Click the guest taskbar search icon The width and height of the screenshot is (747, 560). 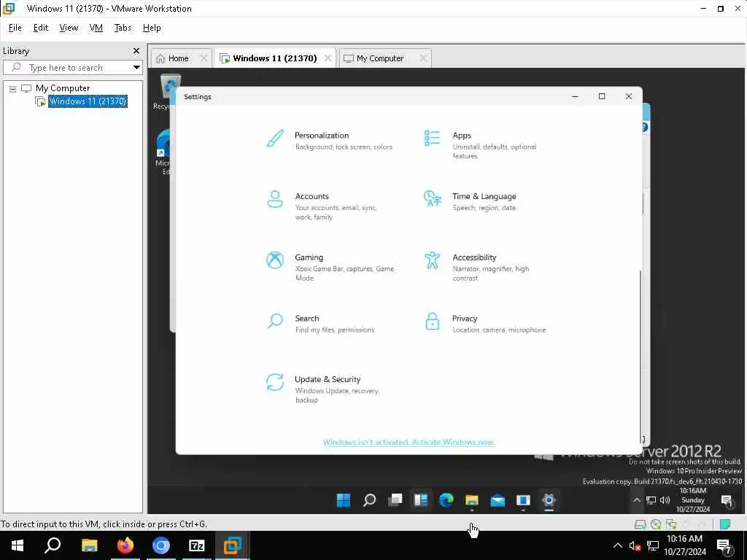pos(369,500)
